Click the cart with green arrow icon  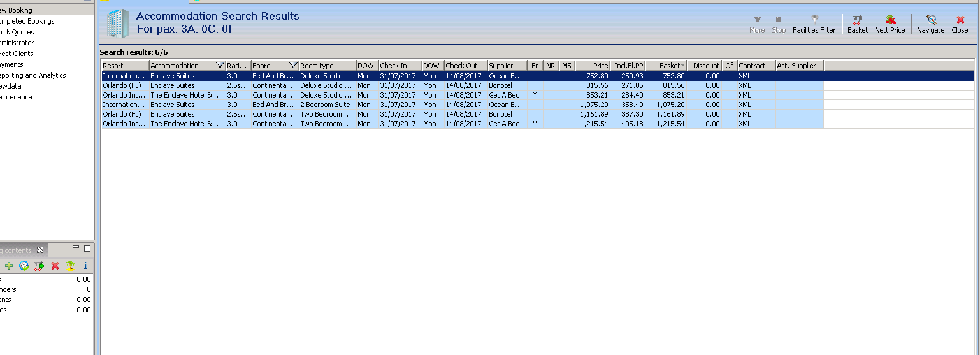point(40,266)
